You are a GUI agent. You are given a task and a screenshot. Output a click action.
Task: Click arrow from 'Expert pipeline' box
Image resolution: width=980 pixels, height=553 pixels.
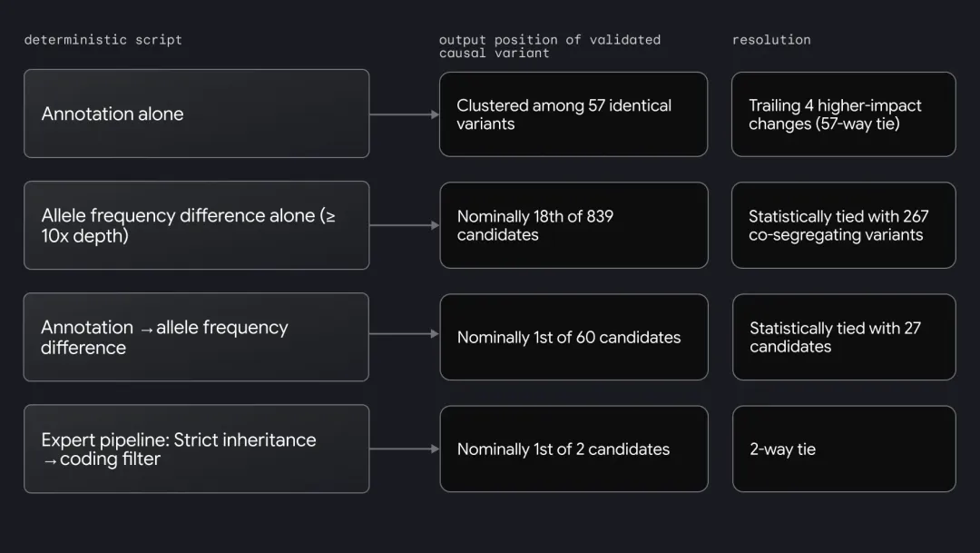point(405,449)
